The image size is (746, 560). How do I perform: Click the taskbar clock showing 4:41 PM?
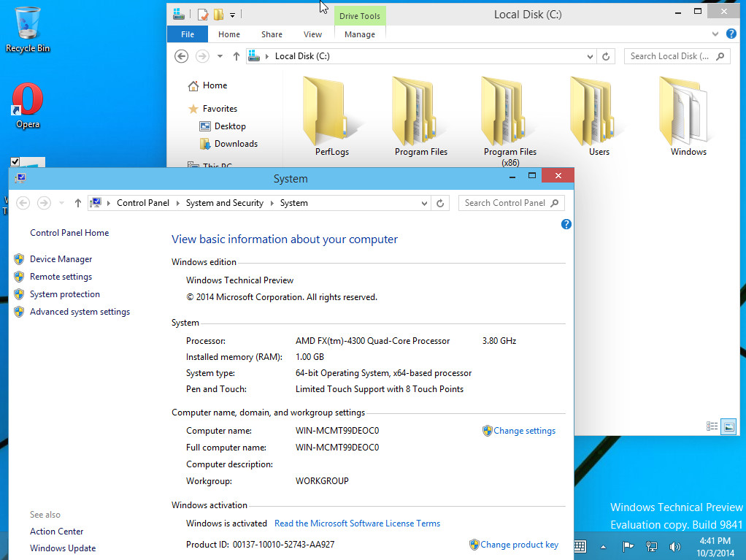[715, 547]
